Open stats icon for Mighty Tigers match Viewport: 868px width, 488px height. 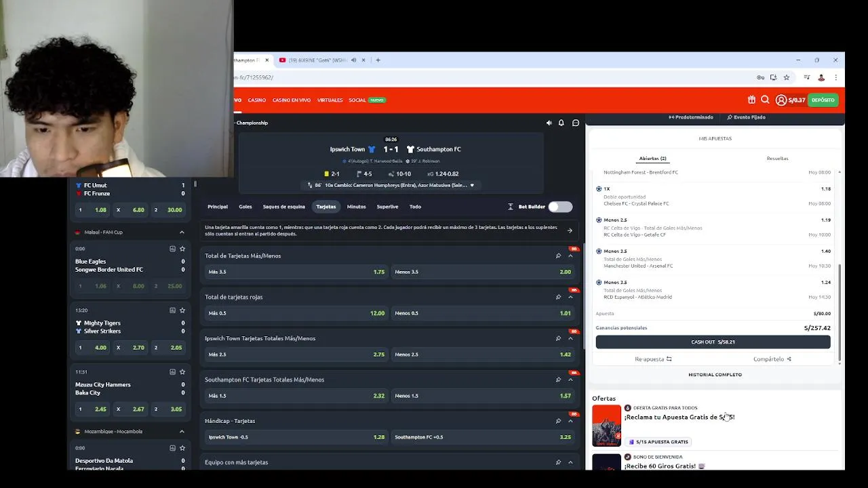[x=172, y=310]
